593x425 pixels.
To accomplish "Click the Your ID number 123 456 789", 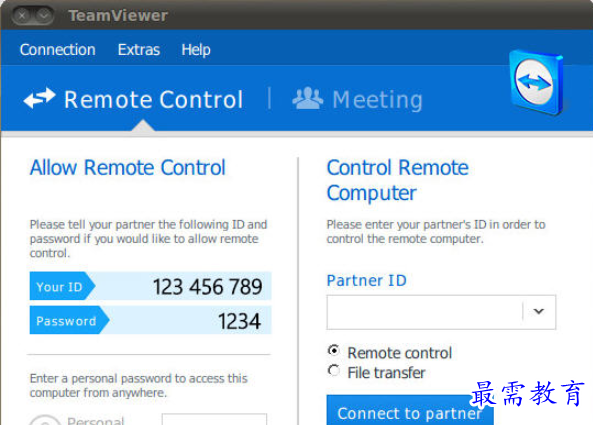I will [x=207, y=287].
